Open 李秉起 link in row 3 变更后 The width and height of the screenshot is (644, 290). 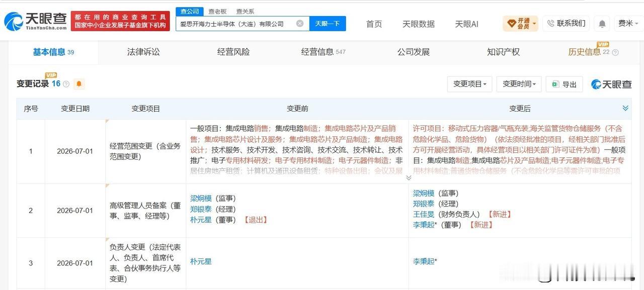425,261
